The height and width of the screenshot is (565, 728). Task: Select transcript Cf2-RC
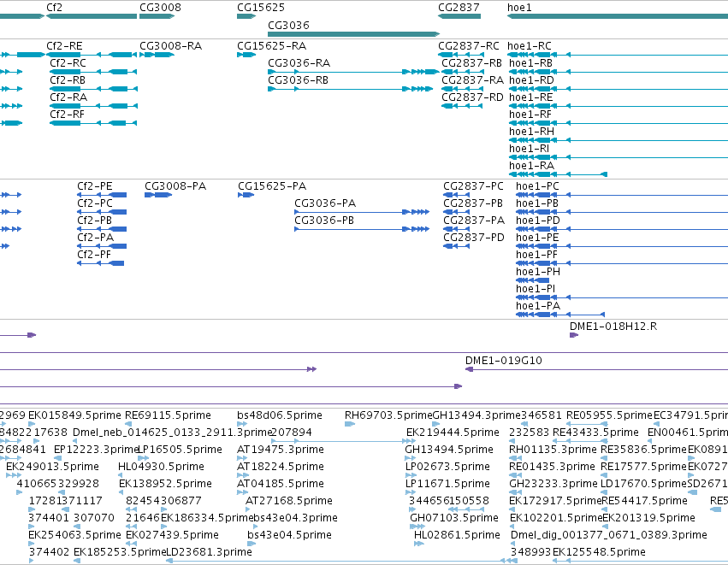pyautogui.click(x=68, y=63)
